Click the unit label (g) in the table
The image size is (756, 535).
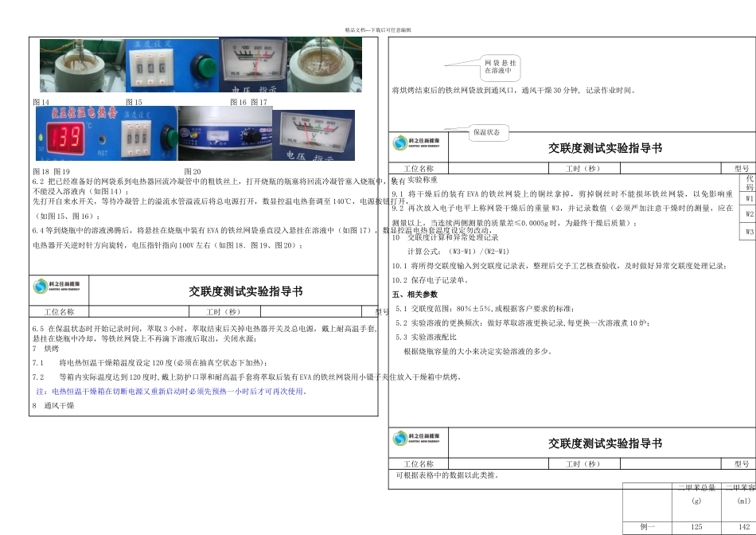coord(696,501)
